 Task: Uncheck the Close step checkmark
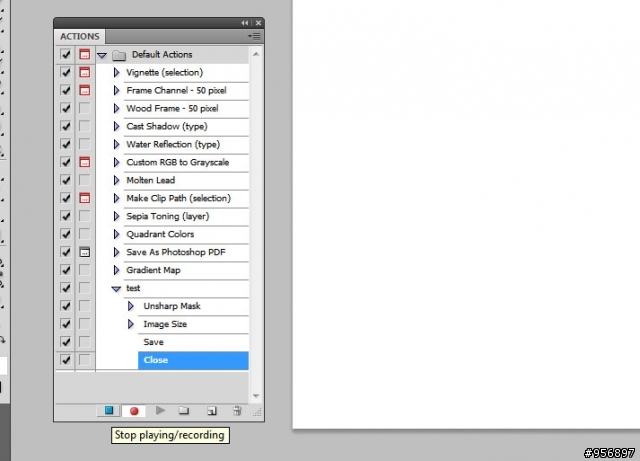click(65, 360)
